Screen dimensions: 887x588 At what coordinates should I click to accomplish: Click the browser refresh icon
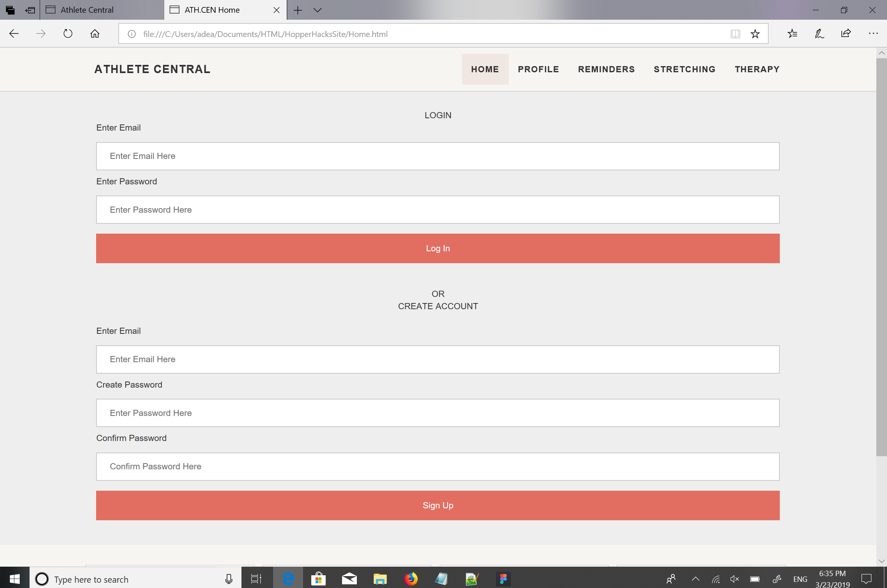pos(68,34)
